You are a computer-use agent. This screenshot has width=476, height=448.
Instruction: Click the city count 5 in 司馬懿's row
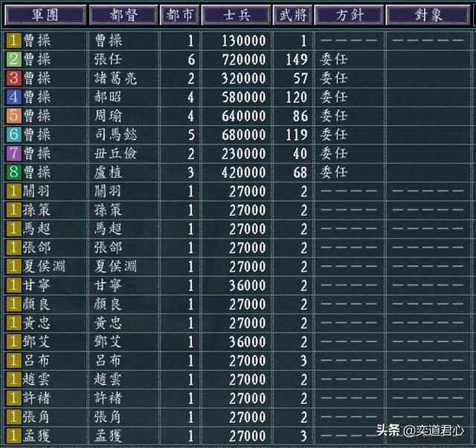pos(191,135)
